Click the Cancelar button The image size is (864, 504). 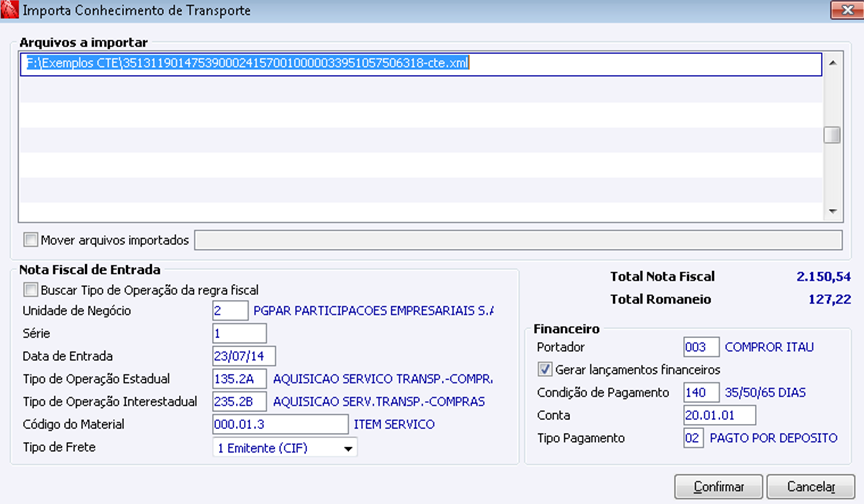tap(811, 487)
